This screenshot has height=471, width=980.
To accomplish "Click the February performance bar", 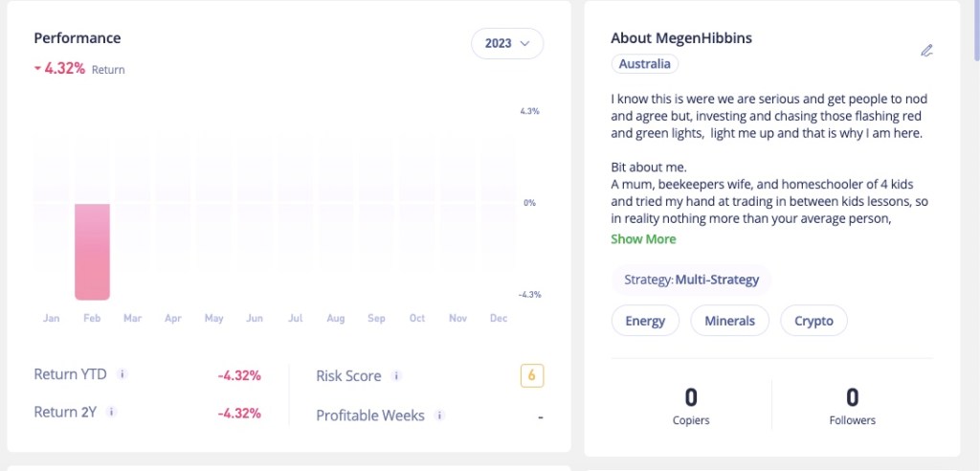I will 92,252.
